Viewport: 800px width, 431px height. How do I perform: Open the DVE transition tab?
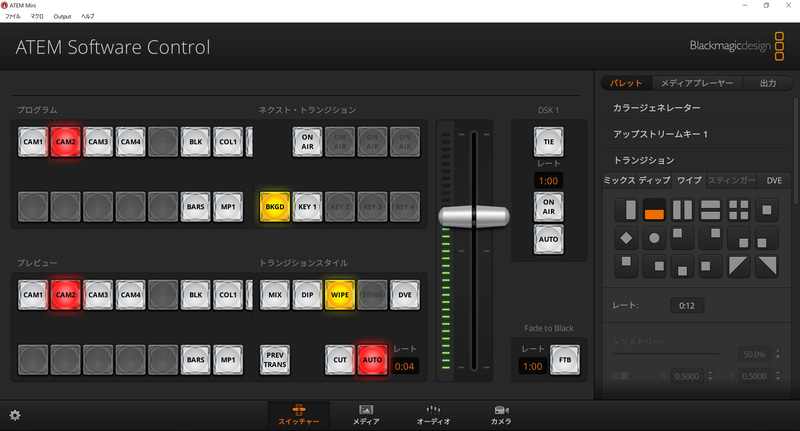click(x=774, y=180)
